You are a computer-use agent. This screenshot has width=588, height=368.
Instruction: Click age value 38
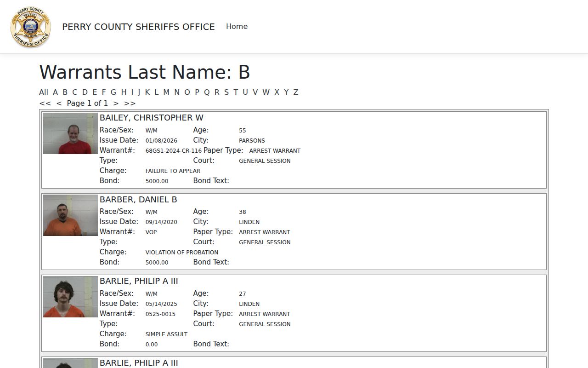(243, 212)
